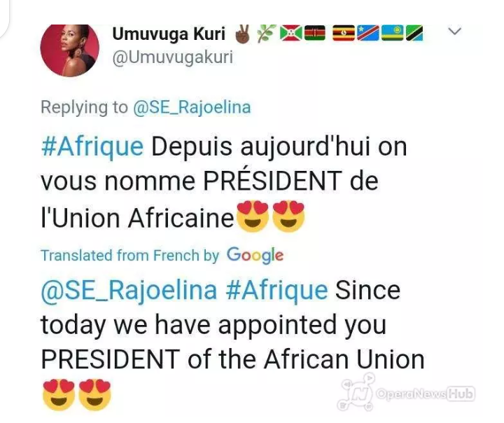Click the "Translated from French by" label
The width and height of the screenshot is (504, 423).
click(x=129, y=256)
